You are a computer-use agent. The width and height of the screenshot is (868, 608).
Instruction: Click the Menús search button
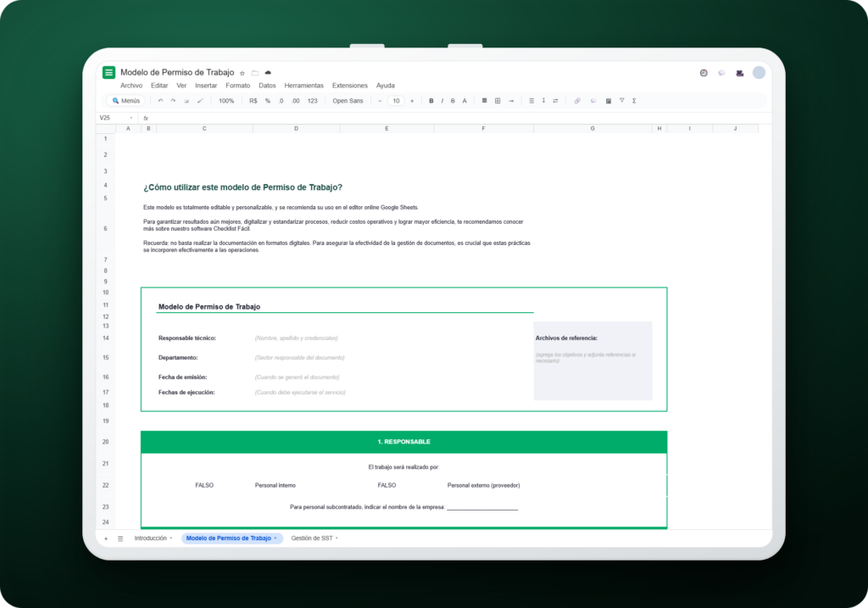point(125,101)
